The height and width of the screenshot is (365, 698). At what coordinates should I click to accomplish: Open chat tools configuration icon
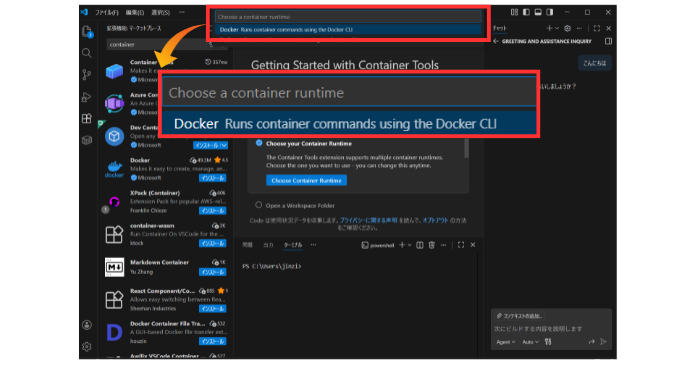[548, 342]
